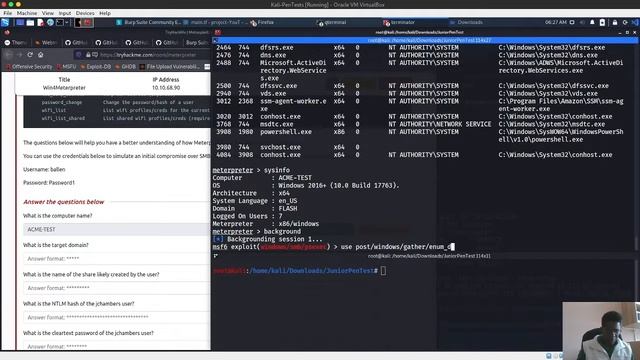Screen dimensions: 640x360
Task: Click Firefox forward arrow button
Action: point(20,55)
